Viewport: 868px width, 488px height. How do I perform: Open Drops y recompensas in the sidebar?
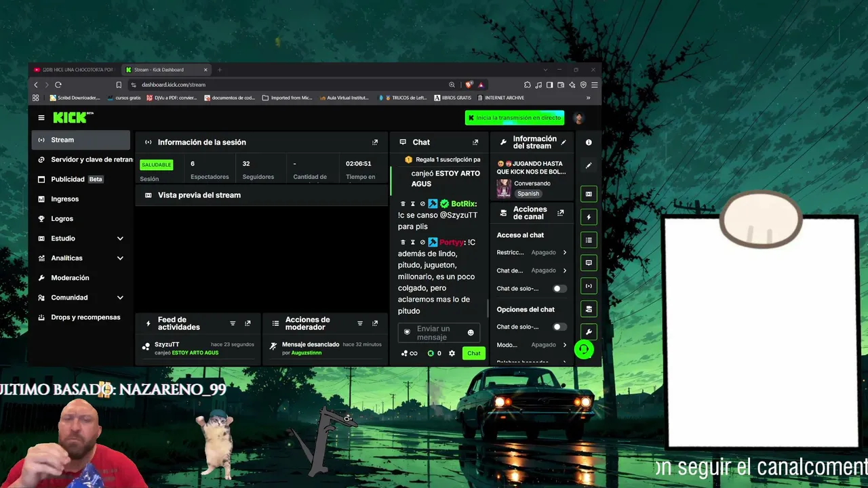[81, 317]
